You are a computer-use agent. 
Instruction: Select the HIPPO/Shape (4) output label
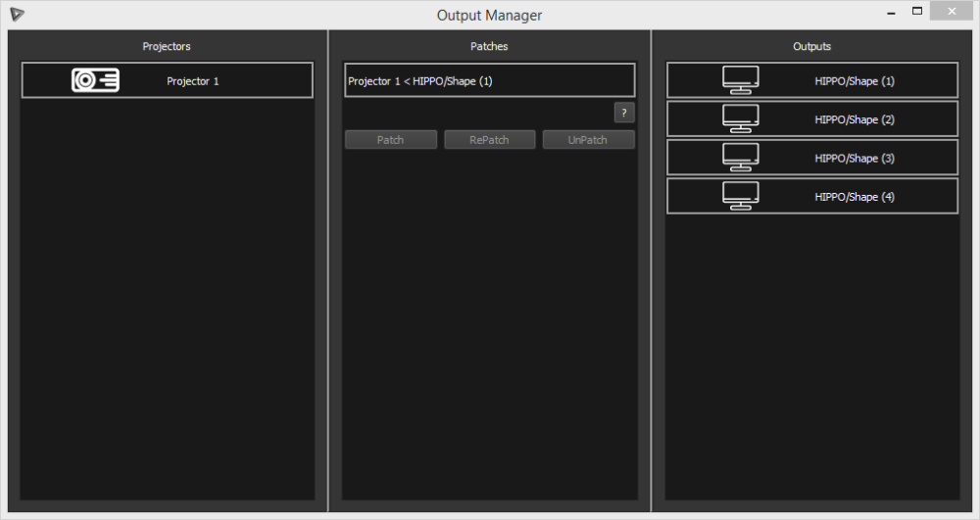pyautogui.click(x=855, y=197)
